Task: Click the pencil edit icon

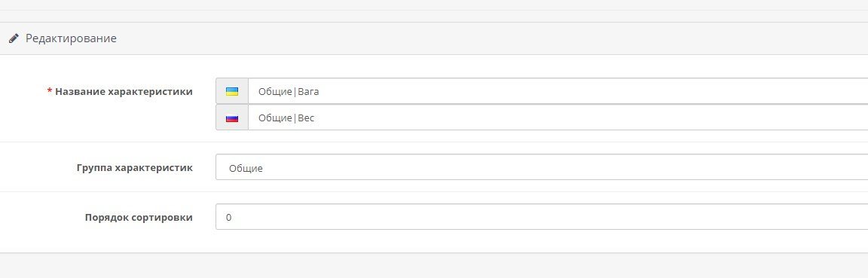Action: pos(14,38)
